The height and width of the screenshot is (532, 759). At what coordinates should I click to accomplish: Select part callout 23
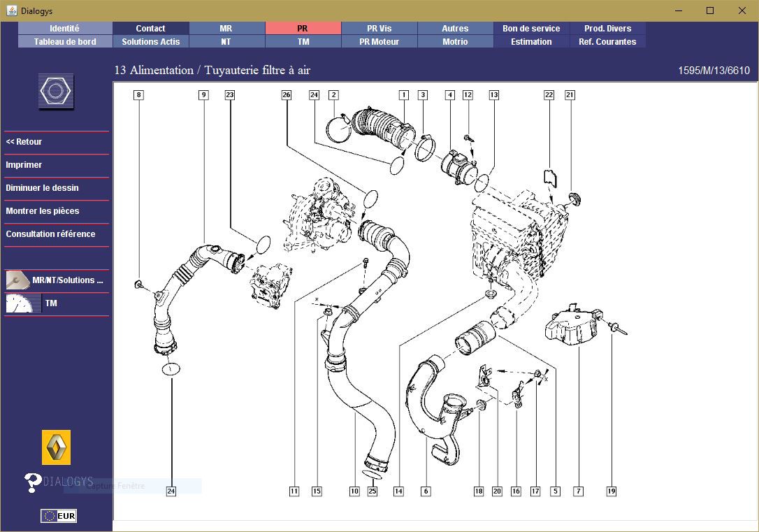(x=230, y=95)
